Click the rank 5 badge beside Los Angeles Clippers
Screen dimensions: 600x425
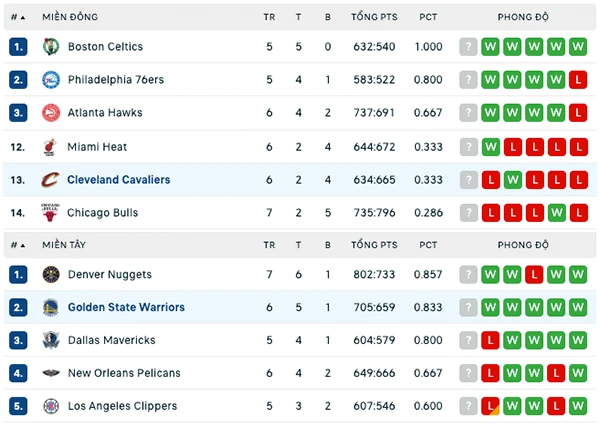18,406
